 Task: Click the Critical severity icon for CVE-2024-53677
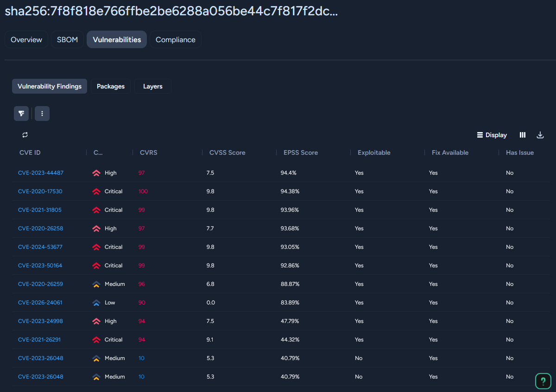tap(96, 247)
